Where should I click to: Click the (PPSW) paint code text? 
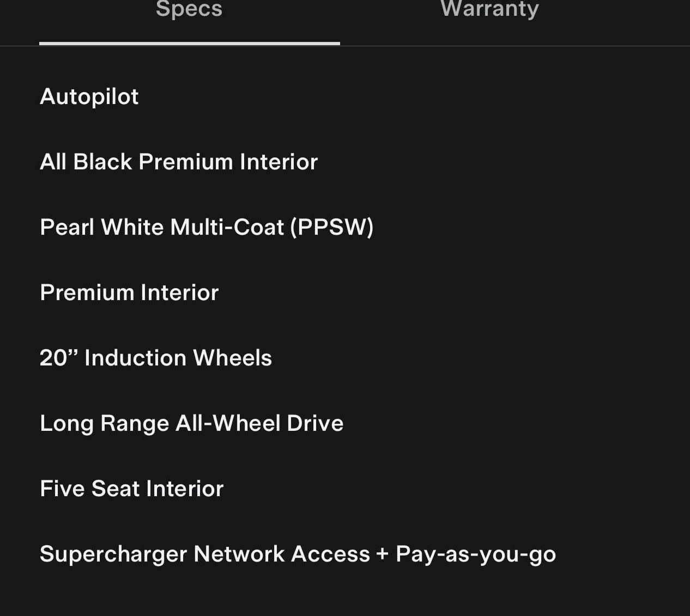coord(332,228)
